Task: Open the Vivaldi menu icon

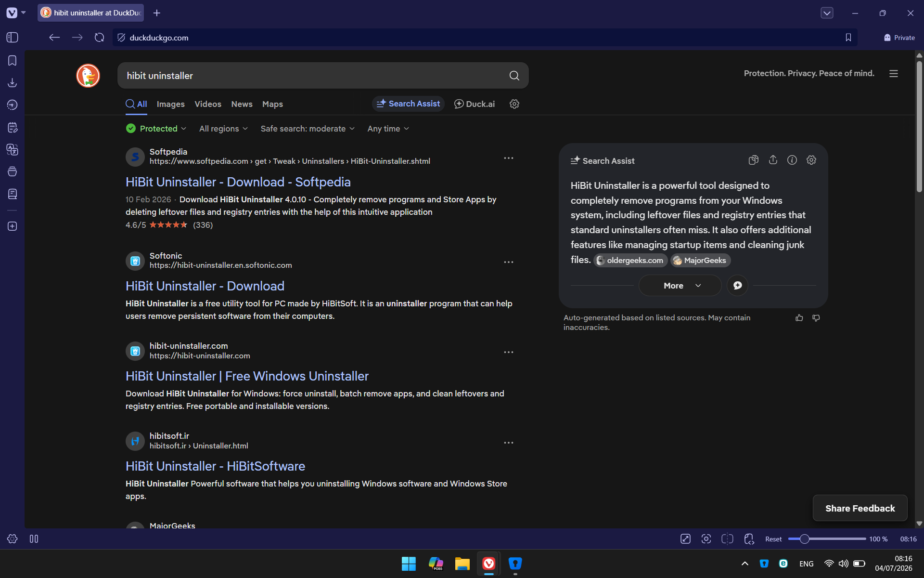Action: coord(12,13)
